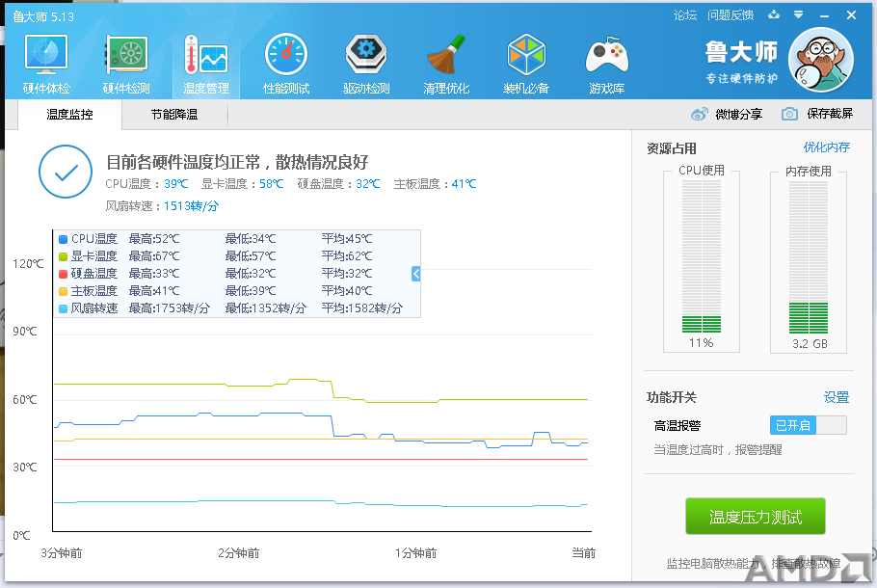
Task: Click the 主板温度 41℃ value
Action: point(465,183)
